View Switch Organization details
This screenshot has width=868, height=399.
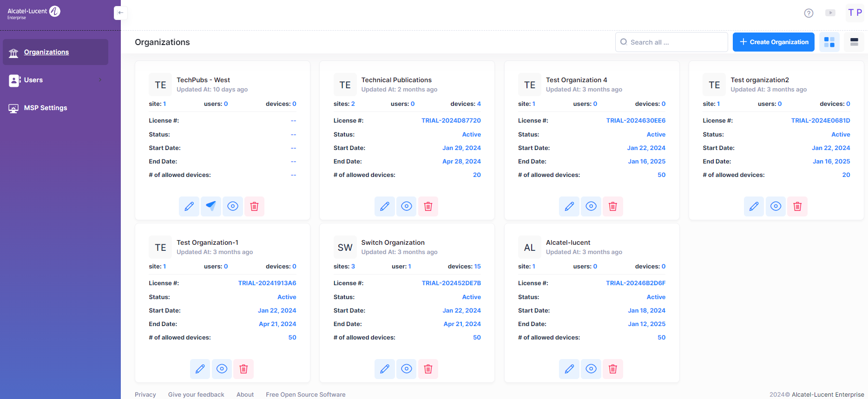407,369
